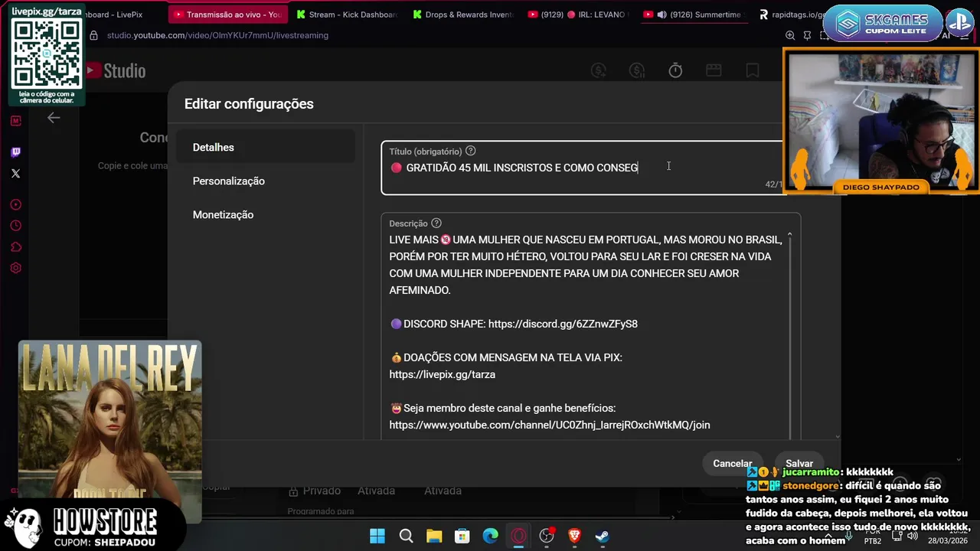Click the discord.gg/6ZZnwZFyS8 link text

click(563, 324)
